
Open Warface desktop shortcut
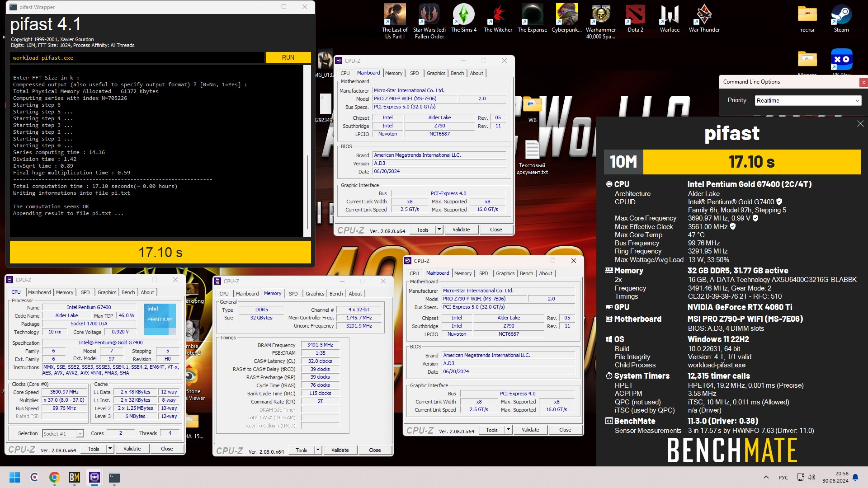pos(670,18)
